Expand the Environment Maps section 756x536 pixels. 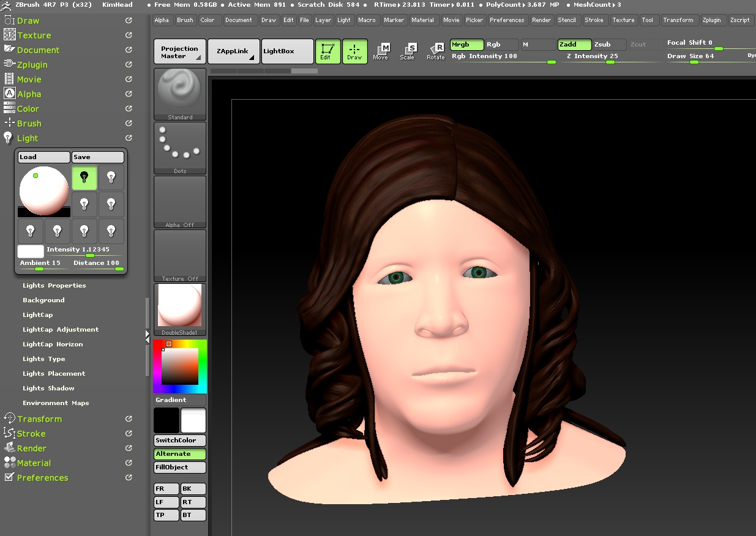[x=56, y=403]
